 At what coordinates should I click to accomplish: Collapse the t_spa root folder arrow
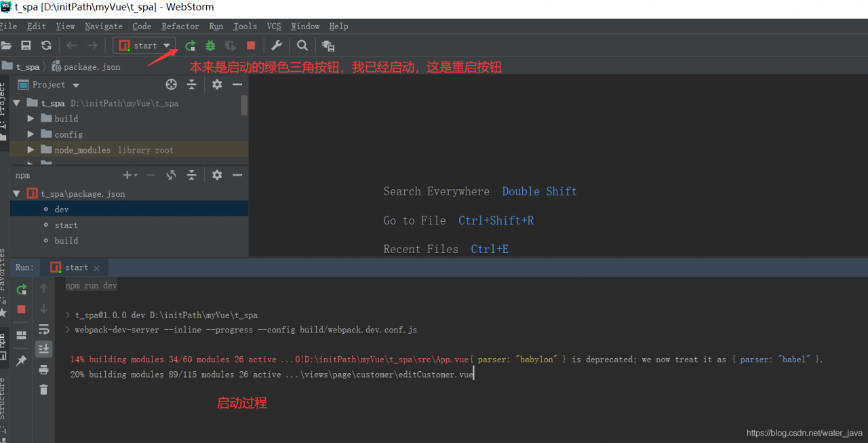(16, 103)
